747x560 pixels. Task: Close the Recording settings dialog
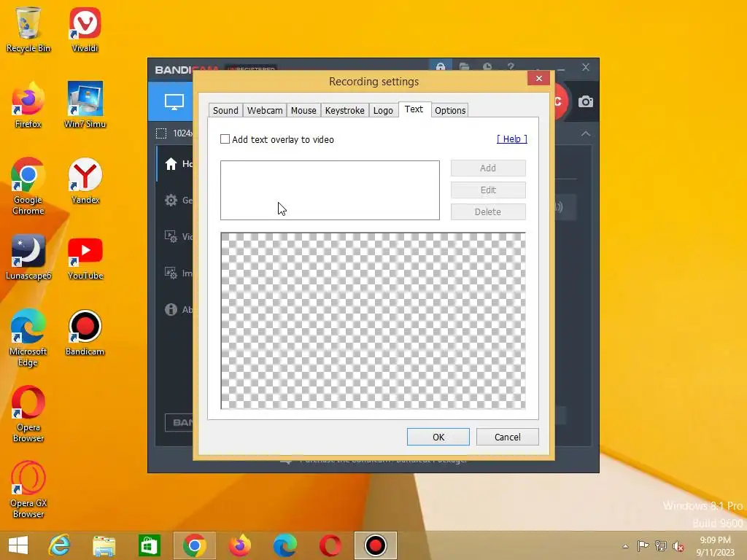coord(539,78)
